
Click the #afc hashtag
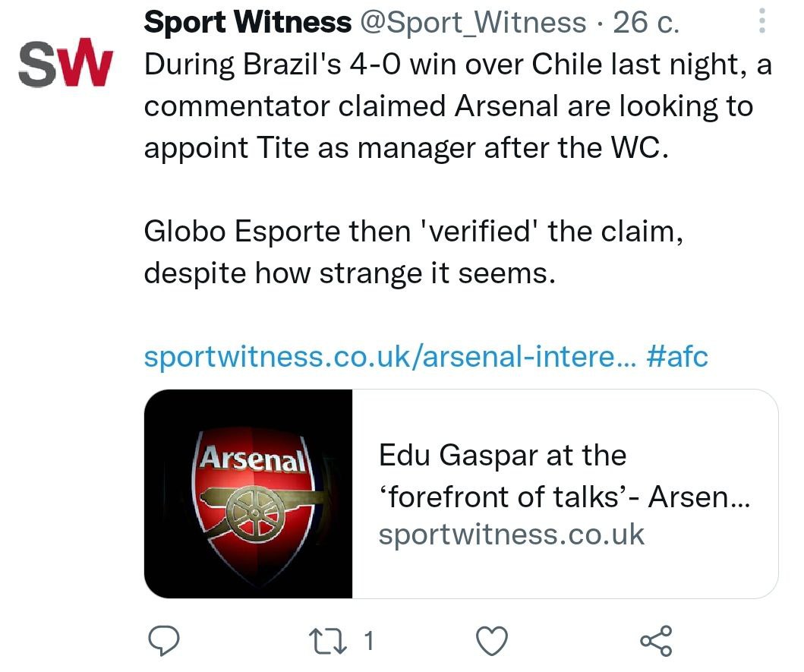[677, 357]
